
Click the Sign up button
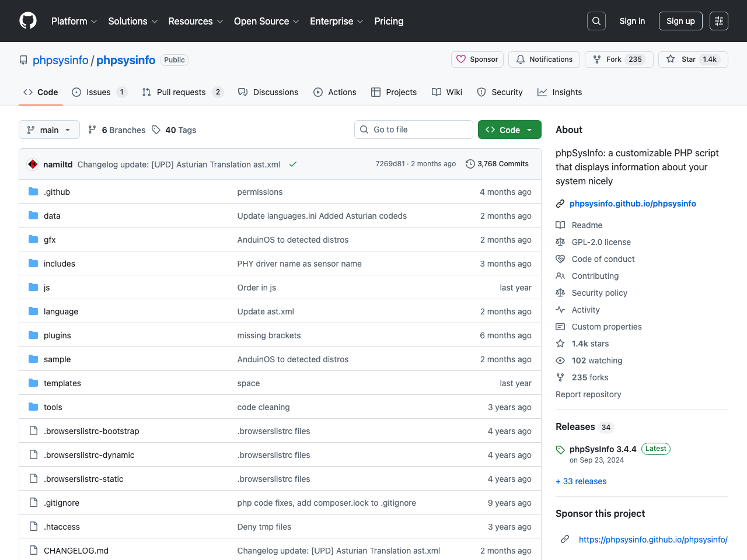(680, 21)
